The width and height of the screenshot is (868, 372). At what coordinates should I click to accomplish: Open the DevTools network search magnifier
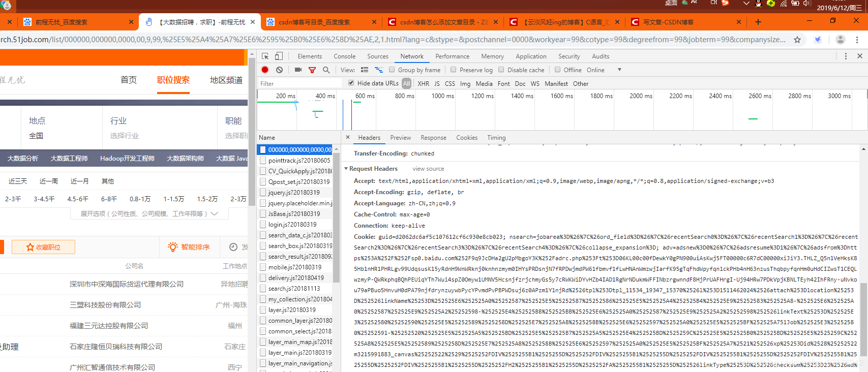coord(326,70)
